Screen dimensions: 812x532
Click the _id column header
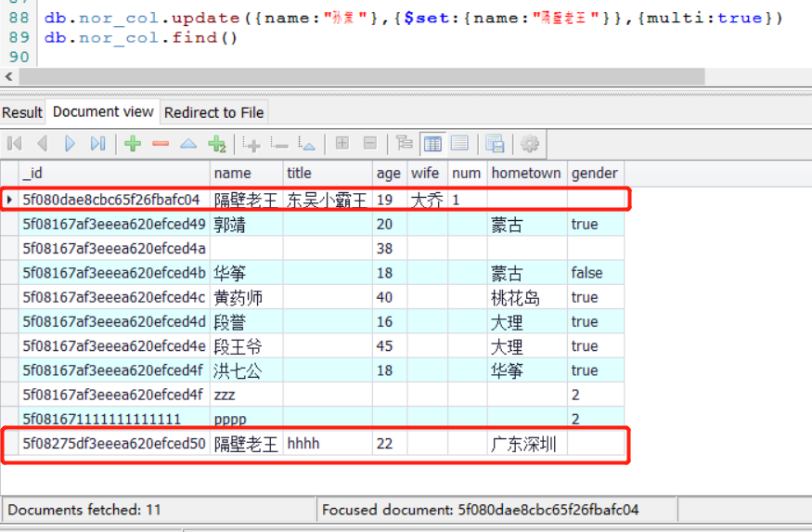coord(114,173)
